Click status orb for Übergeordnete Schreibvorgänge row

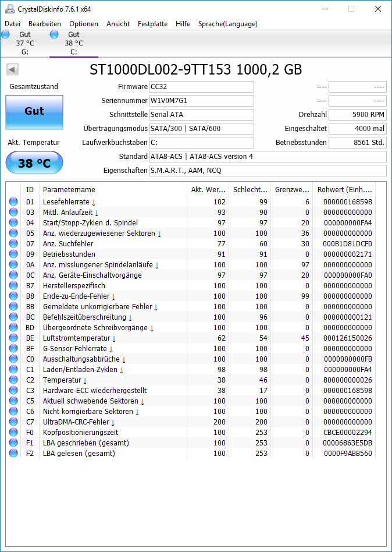[x=13, y=327]
